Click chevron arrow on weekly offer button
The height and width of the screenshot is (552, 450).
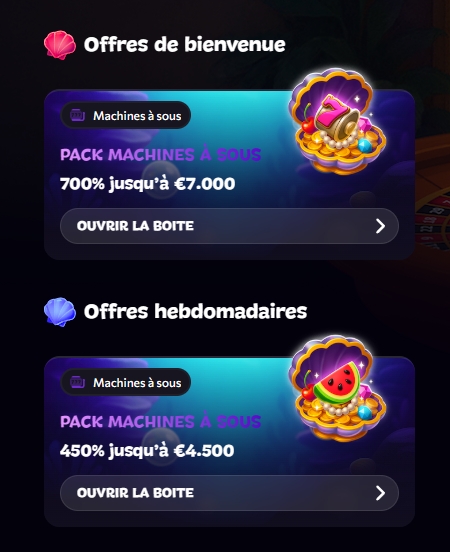[380, 493]
